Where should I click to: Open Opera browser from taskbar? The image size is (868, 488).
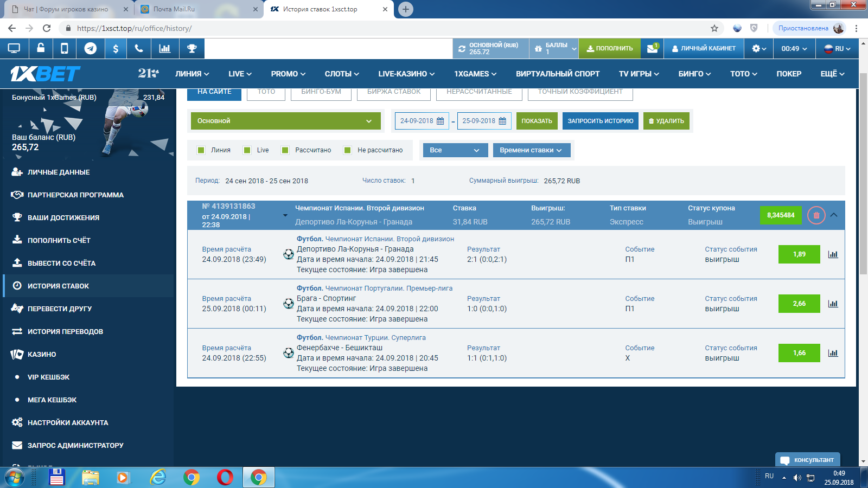click(x=225, y=478)
